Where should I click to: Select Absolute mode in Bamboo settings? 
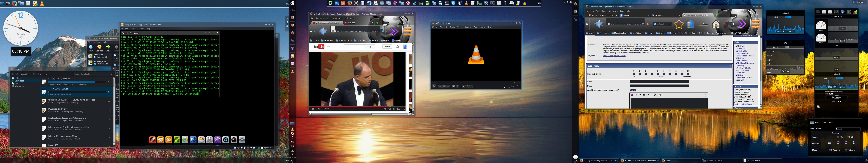(x=831, y=150)
